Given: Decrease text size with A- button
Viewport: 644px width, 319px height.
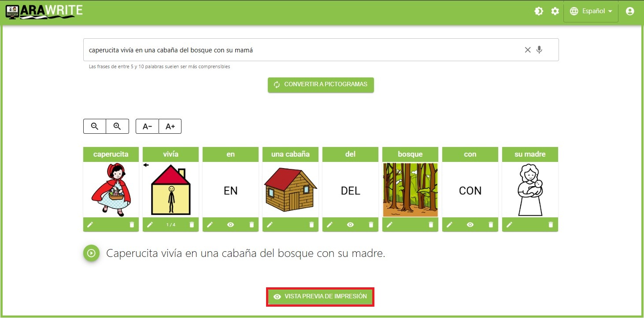Looking at the screenshot, I should 147,126.
